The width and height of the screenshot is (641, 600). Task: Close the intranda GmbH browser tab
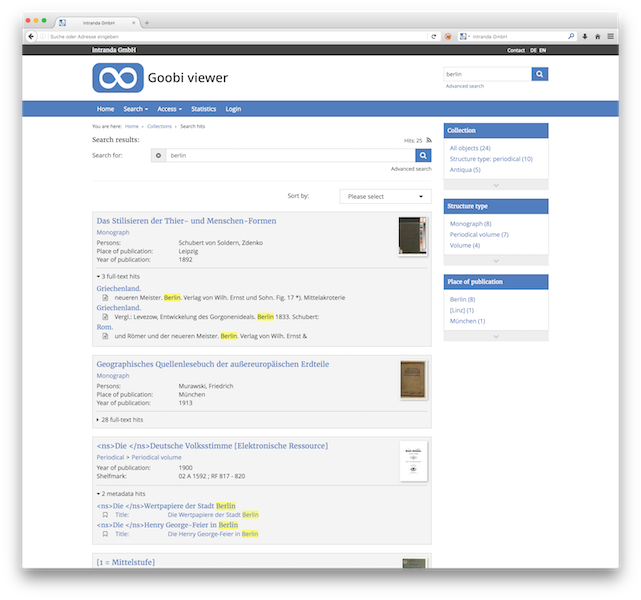(x=133, y=23)
